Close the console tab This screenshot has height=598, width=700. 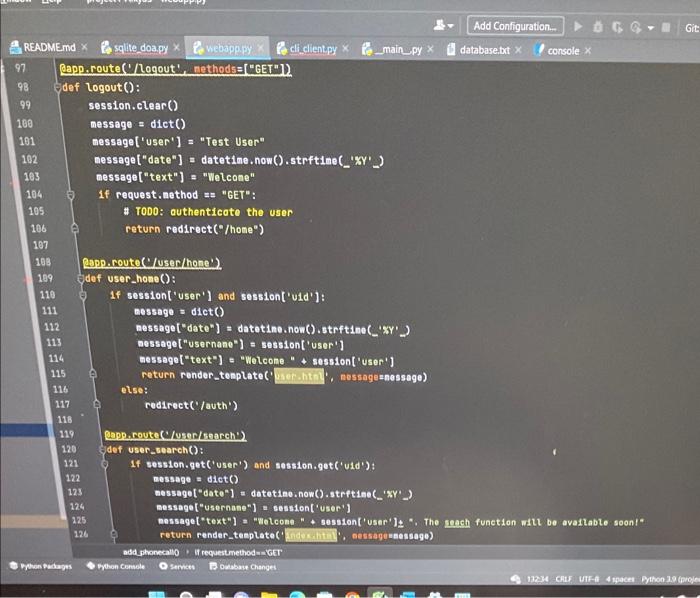click(x=588, y=50)
